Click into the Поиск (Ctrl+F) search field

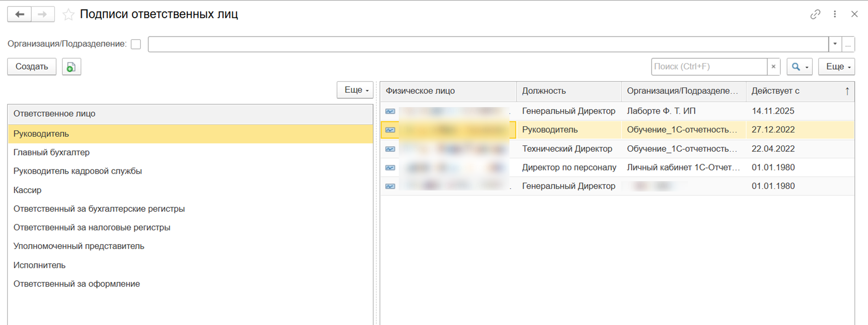[x=709, y=67]
